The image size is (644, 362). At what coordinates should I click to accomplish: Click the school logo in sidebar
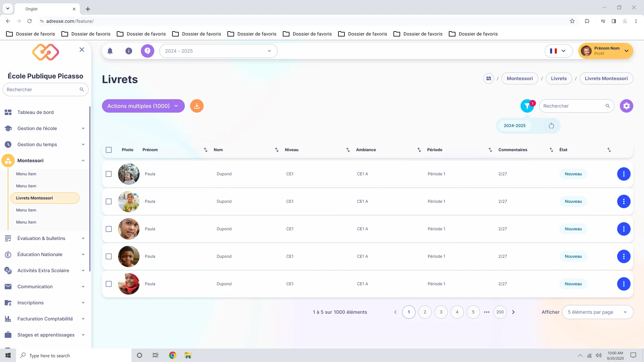(x=46, y=52)
